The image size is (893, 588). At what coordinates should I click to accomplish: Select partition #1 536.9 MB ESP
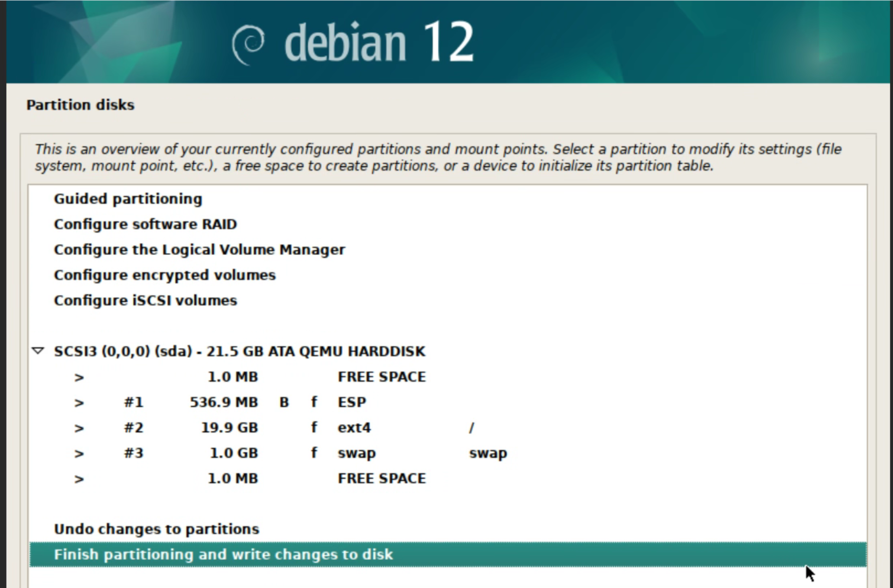(x=448, y=402)
